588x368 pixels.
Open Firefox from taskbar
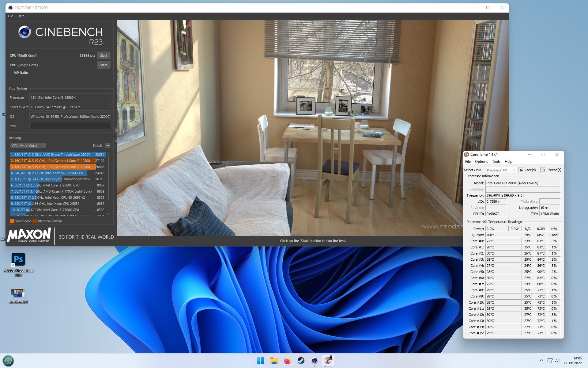(x=287, y=361)
